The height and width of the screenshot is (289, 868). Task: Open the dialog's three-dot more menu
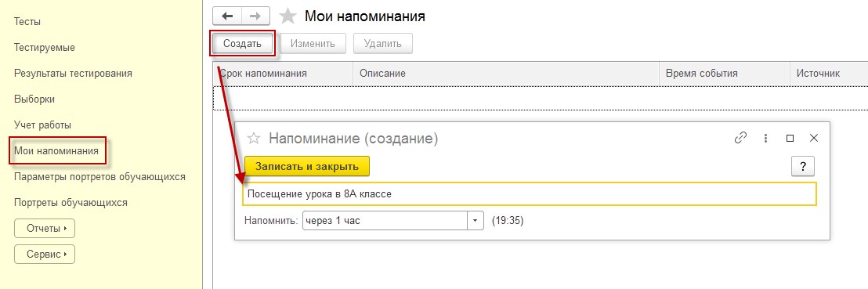point(766,139)
